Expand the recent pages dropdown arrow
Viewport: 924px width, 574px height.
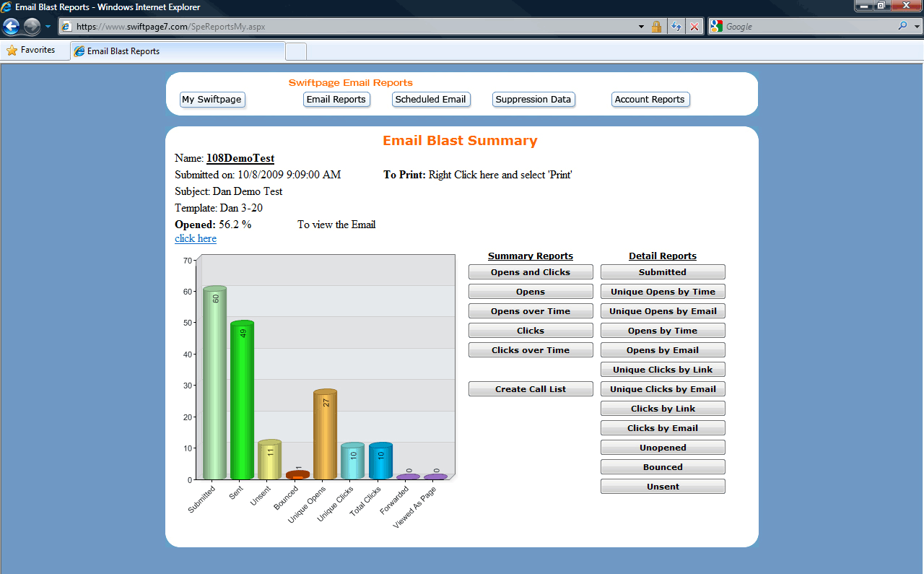pyautogui.click(x=48, y=27)
